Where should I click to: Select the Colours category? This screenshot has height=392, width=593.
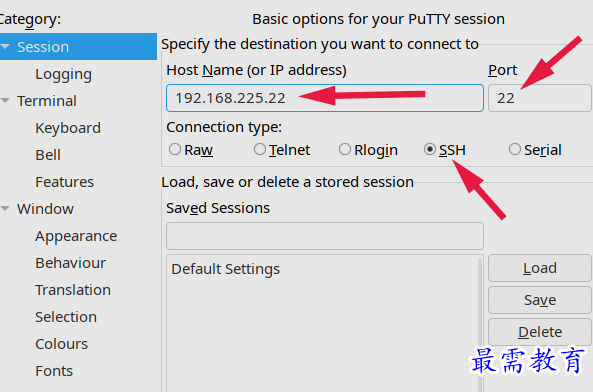pos(62,344)
